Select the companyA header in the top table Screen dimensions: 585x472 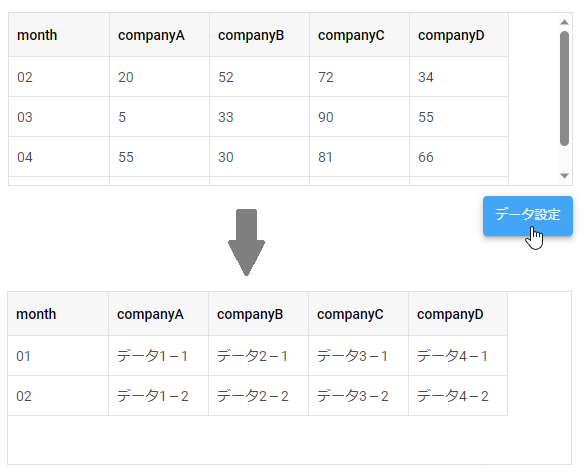coord(159,35)
